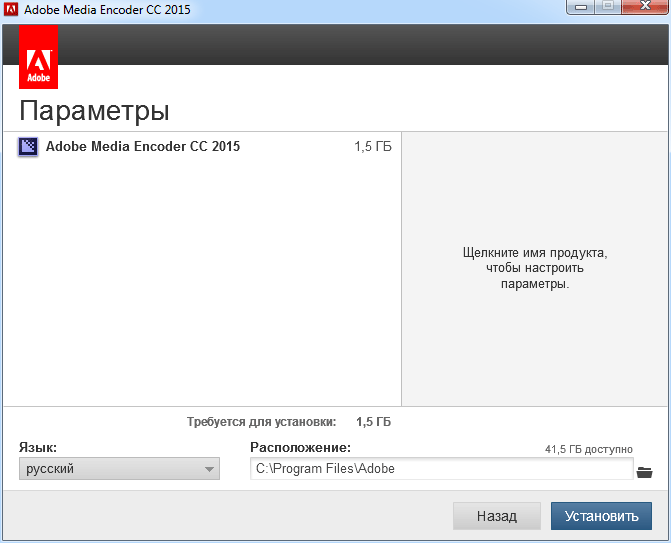Open the folder browse icon for install location
This screenshot has height=543, width=671.
pyautogui.click(x=644, y=472)
